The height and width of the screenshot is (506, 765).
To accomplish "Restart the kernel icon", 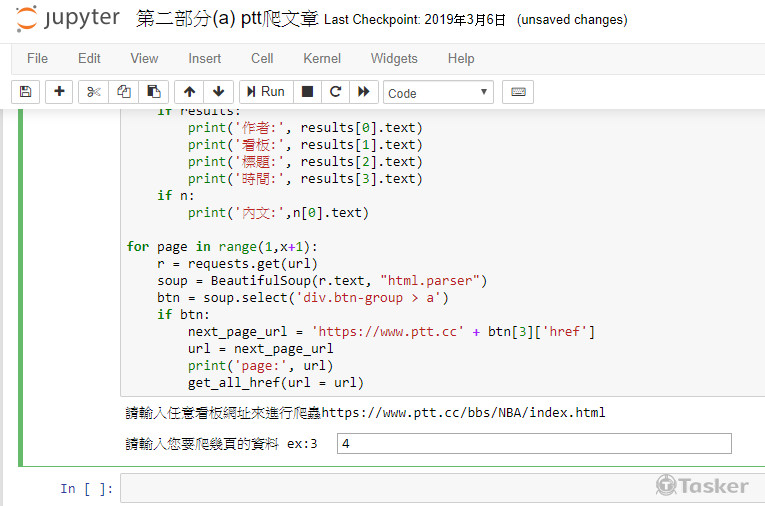I will point(336,92).
